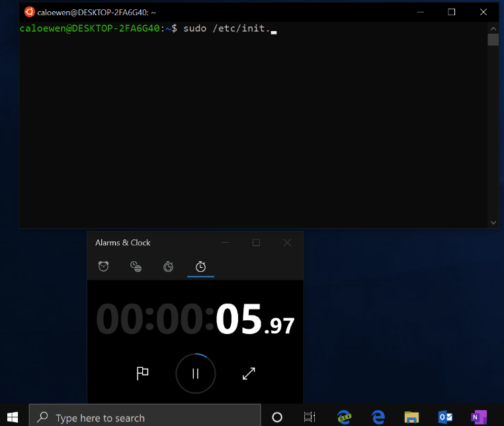Switch to the World Clock tab
The height and width of the screenshot is (426, 504).
[x=136, y=267]
